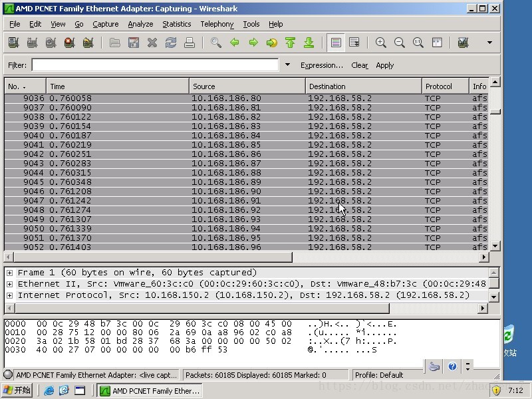Screen dimensions: 532x399
Task: Click the security shield tray icon
Action: tap(496, 390)
